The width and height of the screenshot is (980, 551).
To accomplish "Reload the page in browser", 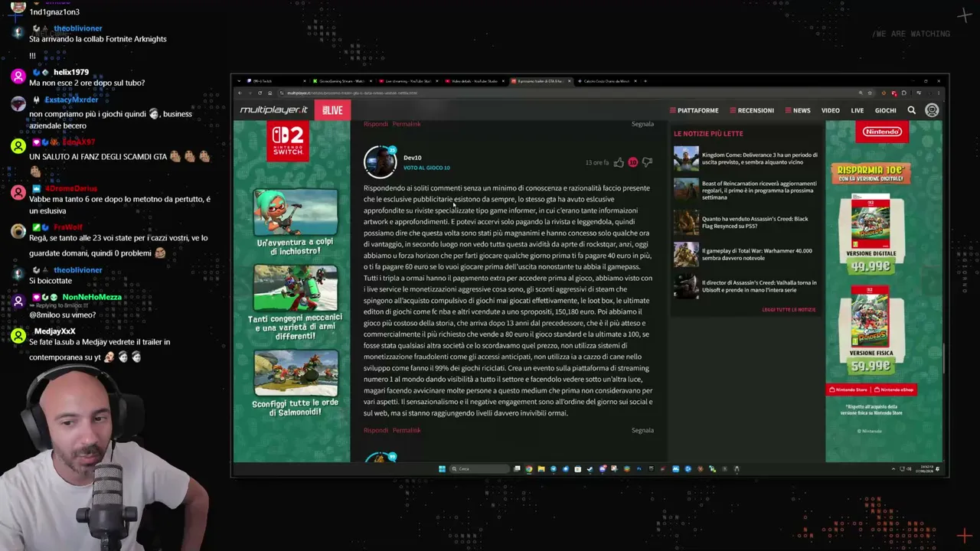I will [260, 93].
